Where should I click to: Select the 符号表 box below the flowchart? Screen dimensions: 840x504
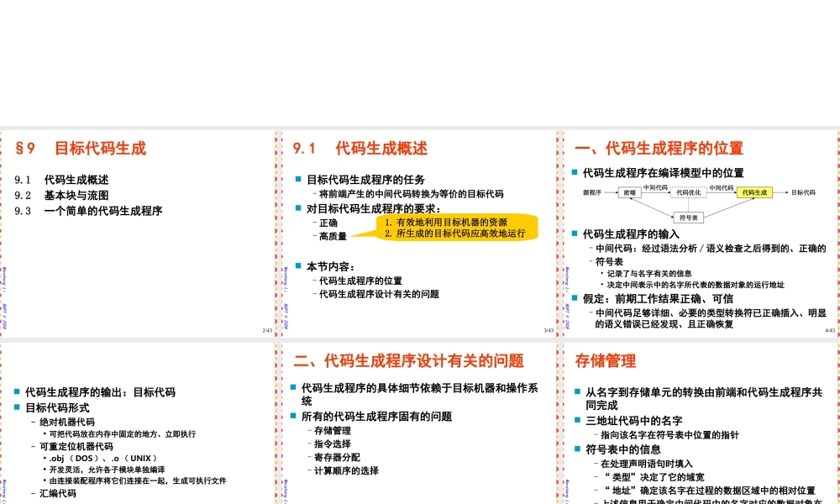(690, 217)
